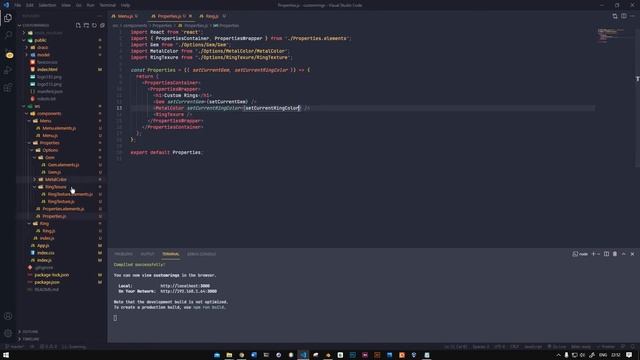This screenshot has width=640, height=360.
Task: Open File Explorer from taskbar
Action: click(x=229, y=355)
